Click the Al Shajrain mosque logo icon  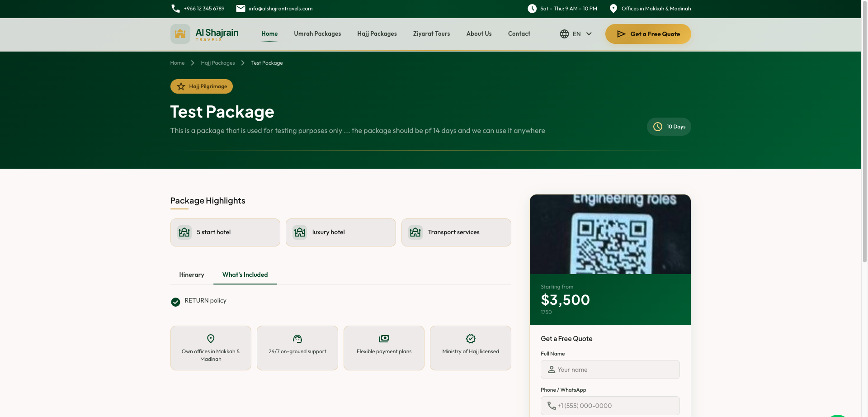(180, 34)
